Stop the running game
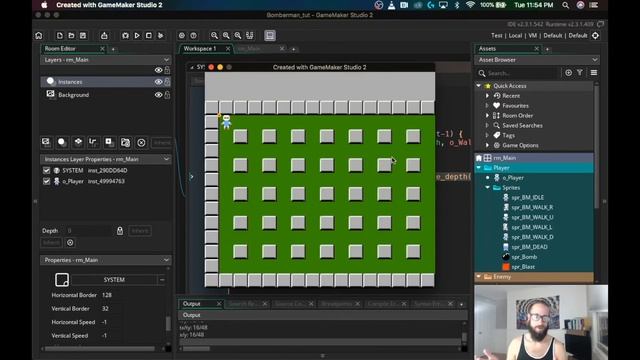The width and height of the screenshot is (640, 360). (149, 36)
